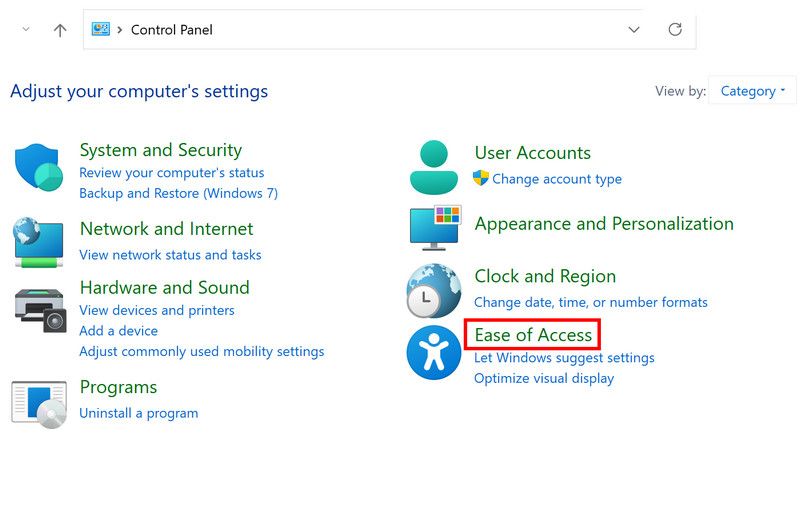
Task: Refresh the Control Panel view
Action: [675, 30]
